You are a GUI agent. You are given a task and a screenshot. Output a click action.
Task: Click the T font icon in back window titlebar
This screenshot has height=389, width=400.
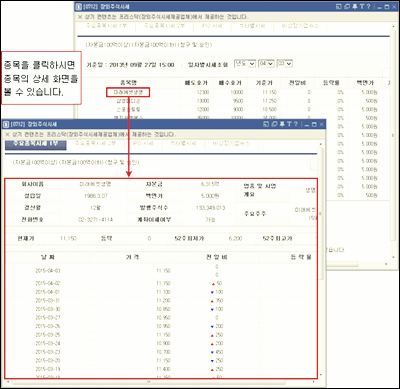[362, 6]
